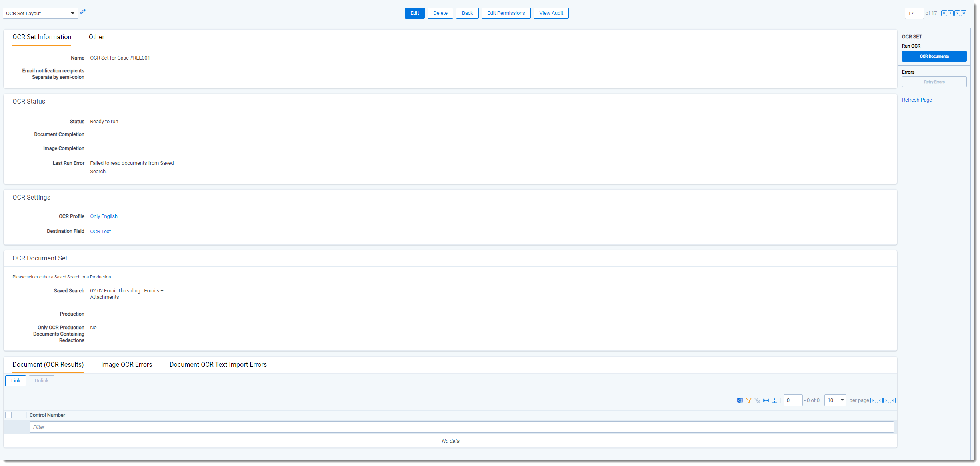Image resolution: width=980 pixels, height=466 pixels.
Task: Go to first record in top navigator
Action: (x=944, y=13)
